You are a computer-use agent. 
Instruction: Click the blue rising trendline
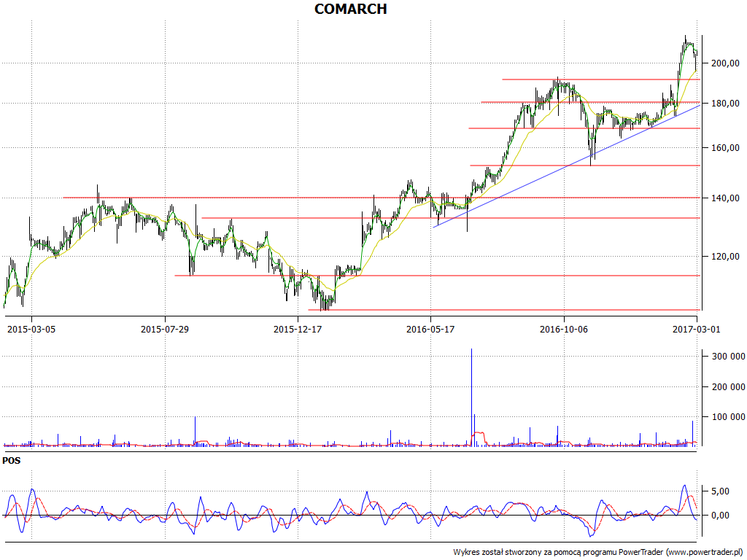(566, 166)
